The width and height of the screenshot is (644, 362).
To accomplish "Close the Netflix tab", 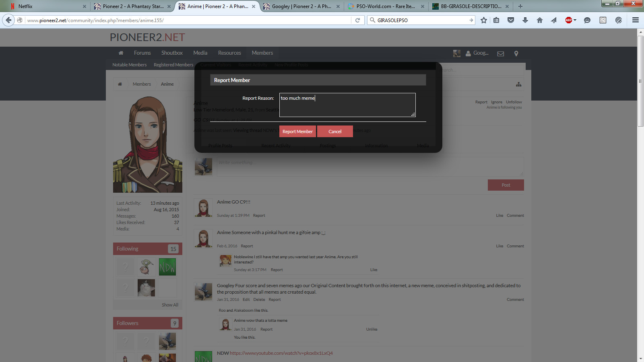I will click(84, 6).
